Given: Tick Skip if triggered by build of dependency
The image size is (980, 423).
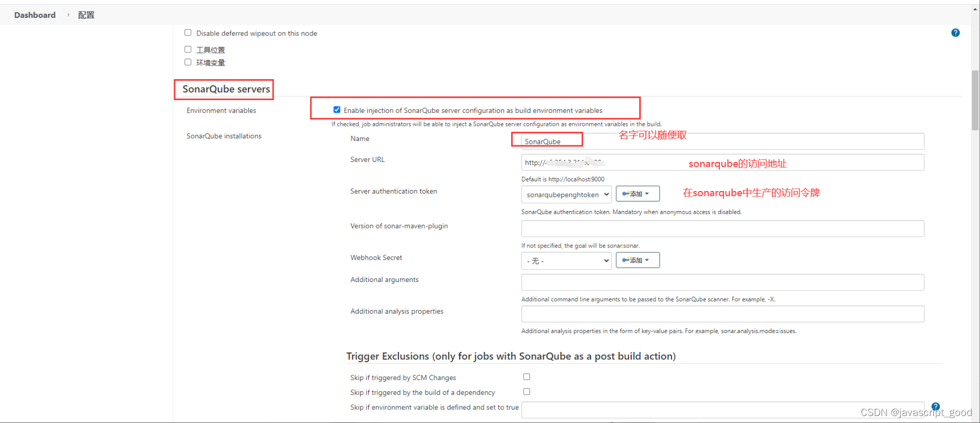Looking at the screenshot, I should coord(527,392).
